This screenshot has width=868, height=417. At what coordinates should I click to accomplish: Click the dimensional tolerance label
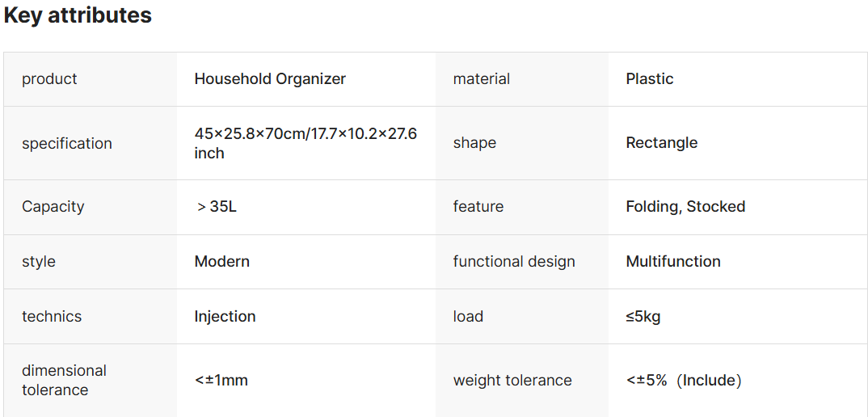[65, 380]
